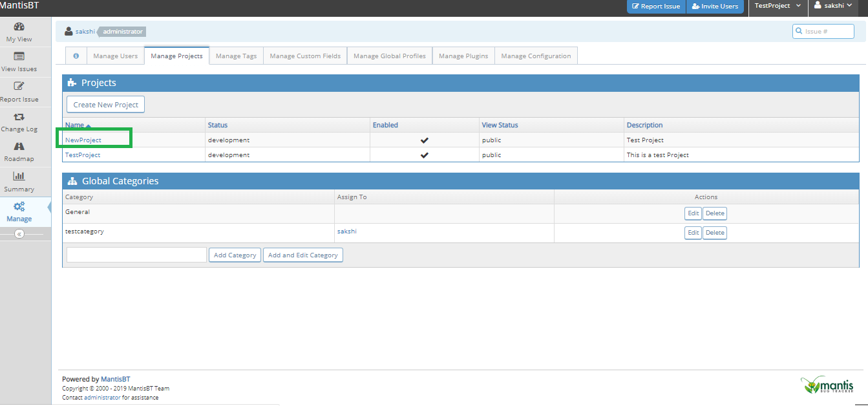
Task: Click the sakshi breadcrumb username
Action: tap(85, 31)
